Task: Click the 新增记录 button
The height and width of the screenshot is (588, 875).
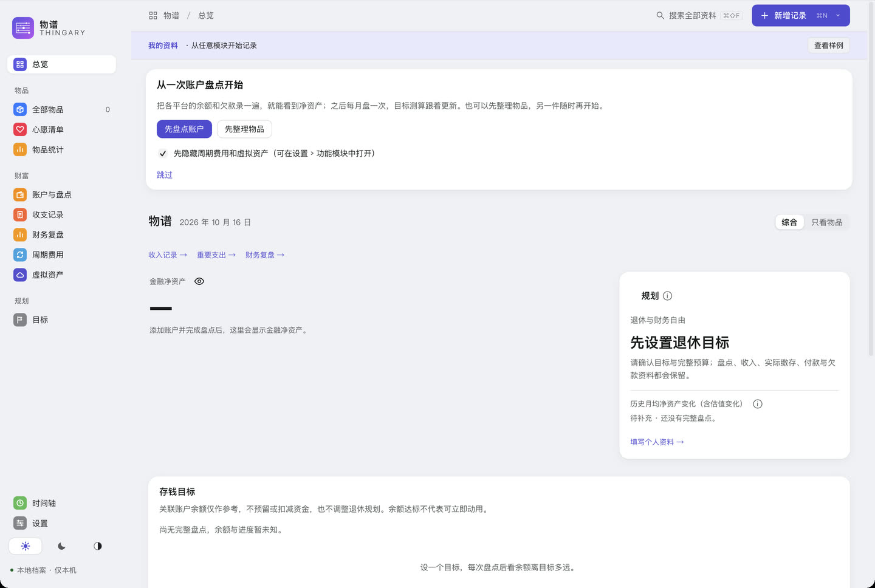Action: pyautogui.click(x=800, y=16)
